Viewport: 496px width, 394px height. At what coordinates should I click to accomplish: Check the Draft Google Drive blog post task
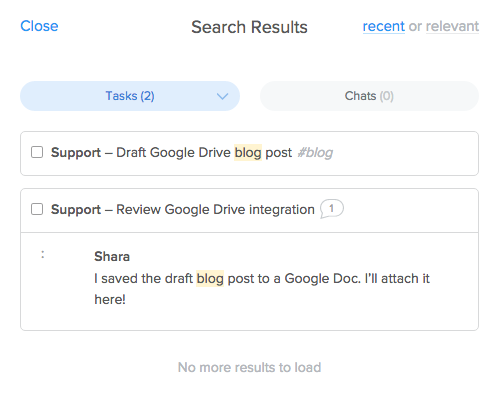point(37,152)
